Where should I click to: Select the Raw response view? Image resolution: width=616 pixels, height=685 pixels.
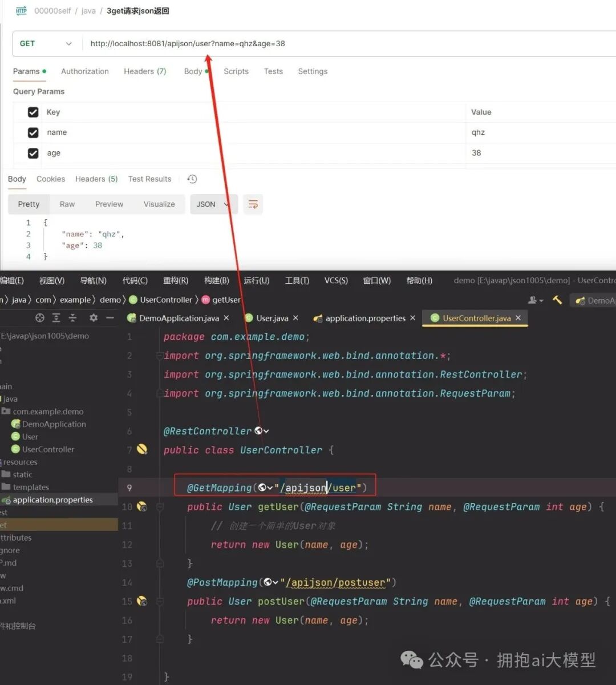point(67,204)
